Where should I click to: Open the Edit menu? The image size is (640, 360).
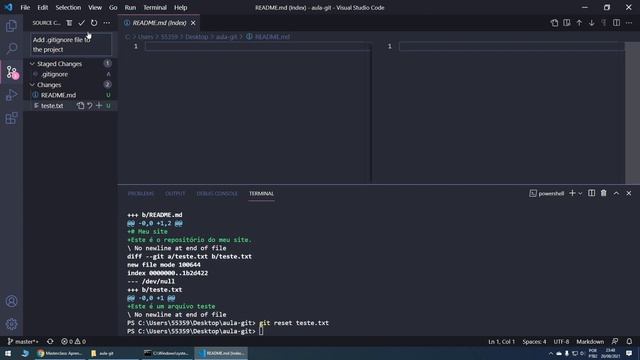[x=42, y=7]
